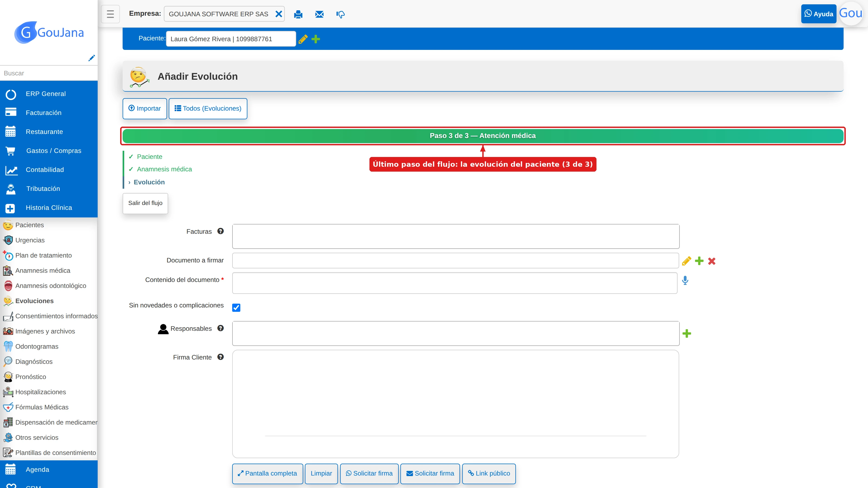Click microphone dictation icon
868x488 pixels.
coord(685,280)
